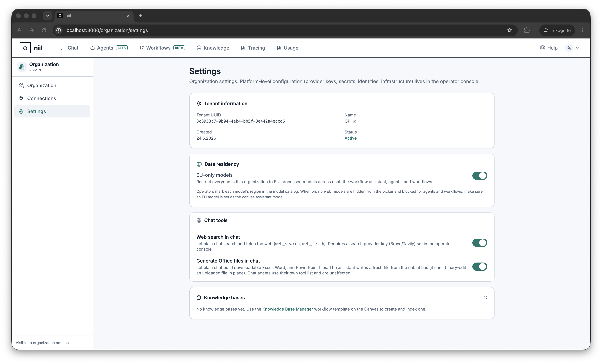602x364 pixels.
Task: Click the Tenant UUID value
Action: click(241, 121)
